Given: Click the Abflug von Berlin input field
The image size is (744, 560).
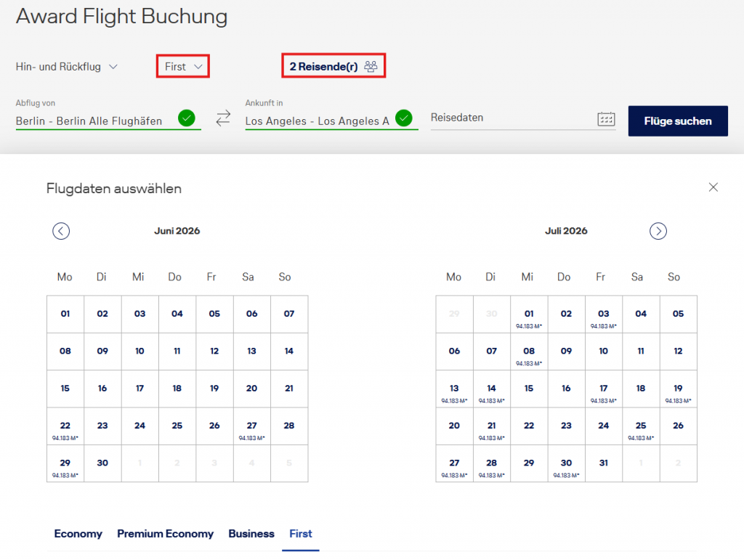Looking at the screenshot, I should click(102, 121).
